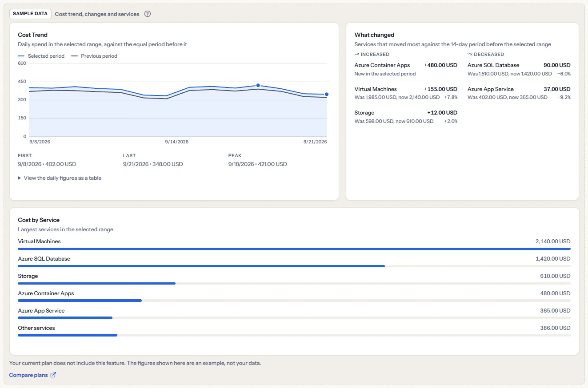Click −37.00 USD for Azure App Service

click(x=556, y=89)
